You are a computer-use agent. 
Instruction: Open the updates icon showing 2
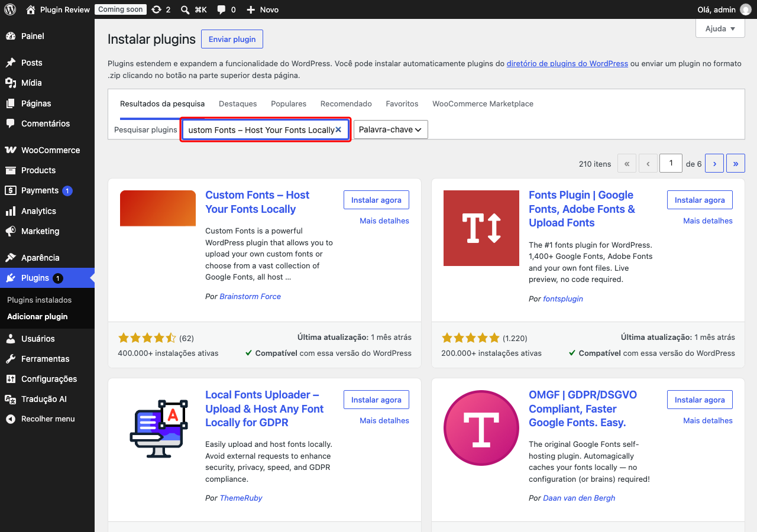tap(156, 9)
